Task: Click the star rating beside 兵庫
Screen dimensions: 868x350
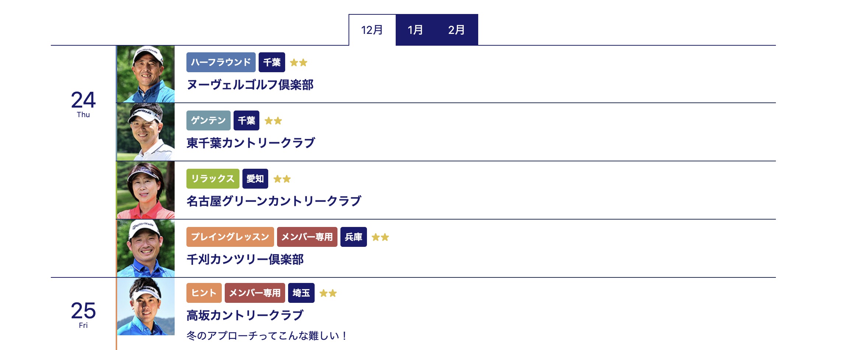Action: coord(380,237)
